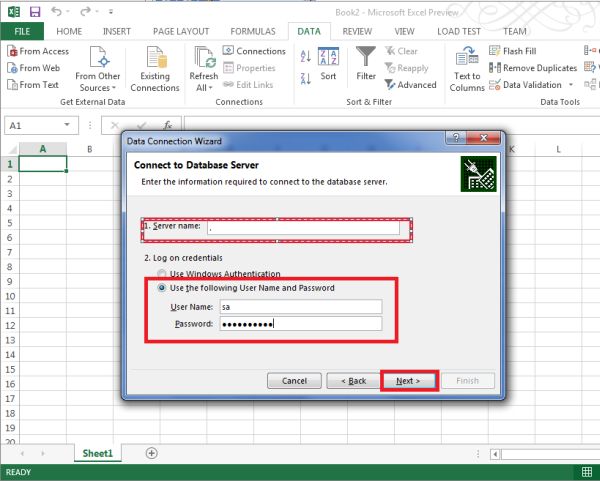This screenshot has height=481, width=600.
Task: Import data From Text
Action: click(34, 85)
